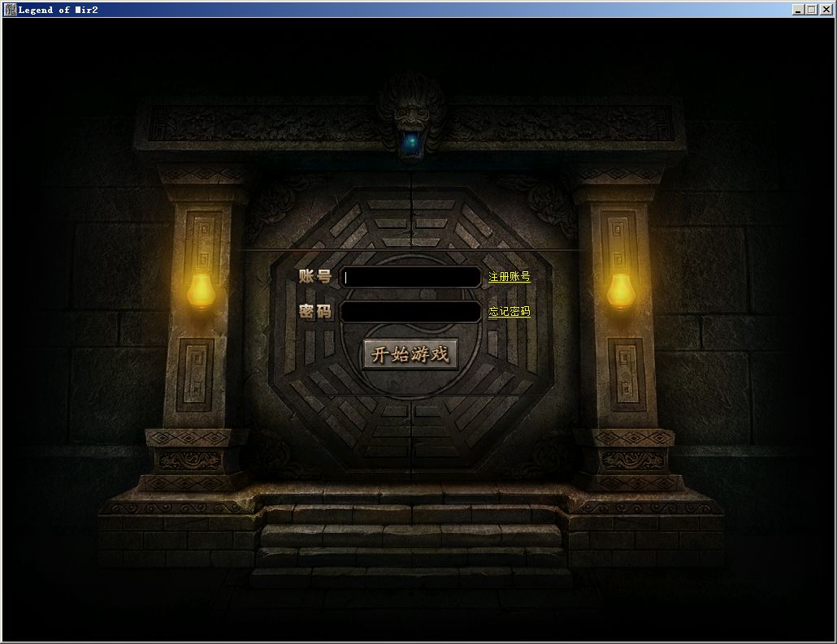
Task: Open the 注册账号 register account link
Action: click(x=509, y=277)
